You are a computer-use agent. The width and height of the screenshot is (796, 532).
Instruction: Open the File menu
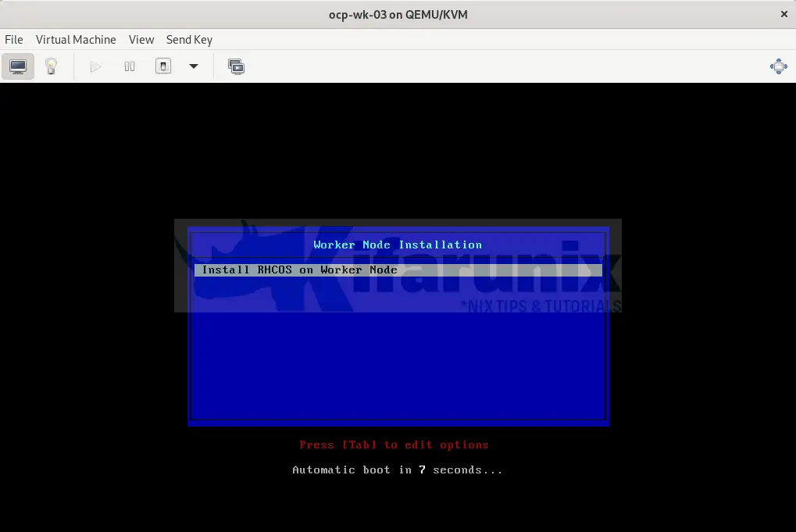13,39
